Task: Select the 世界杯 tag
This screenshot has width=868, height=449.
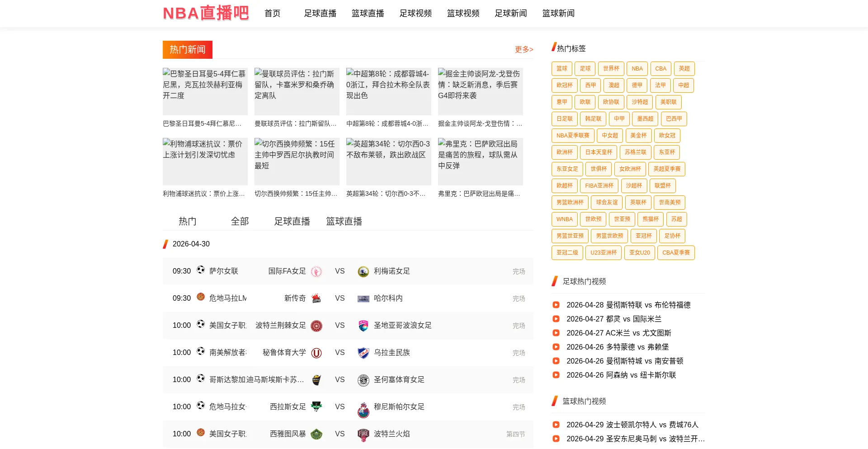Action: point(611,69)
